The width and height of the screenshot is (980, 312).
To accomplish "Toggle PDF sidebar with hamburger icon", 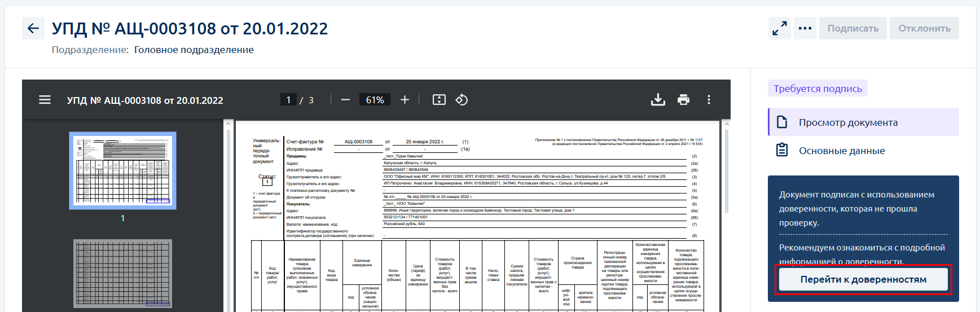I will tap(45, 100).
